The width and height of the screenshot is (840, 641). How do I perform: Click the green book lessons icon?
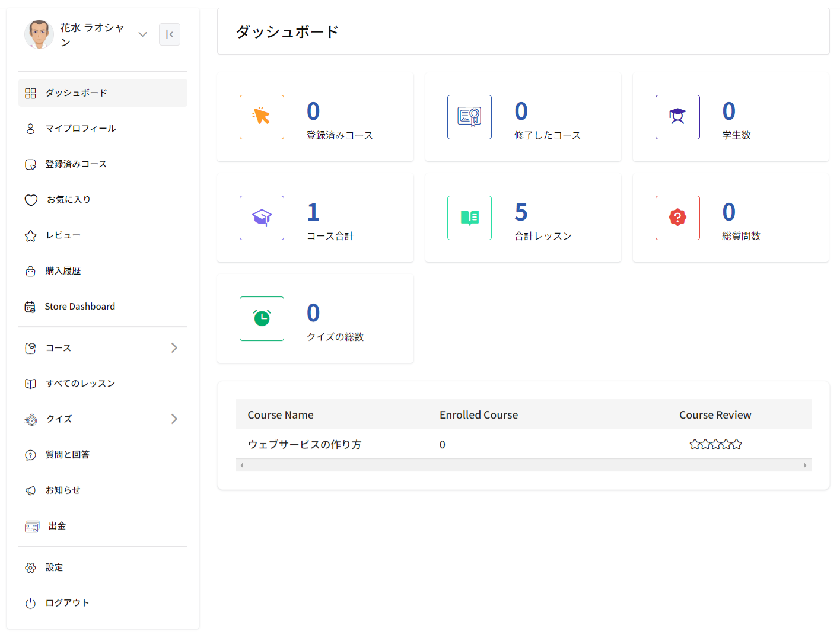point(469,218)
